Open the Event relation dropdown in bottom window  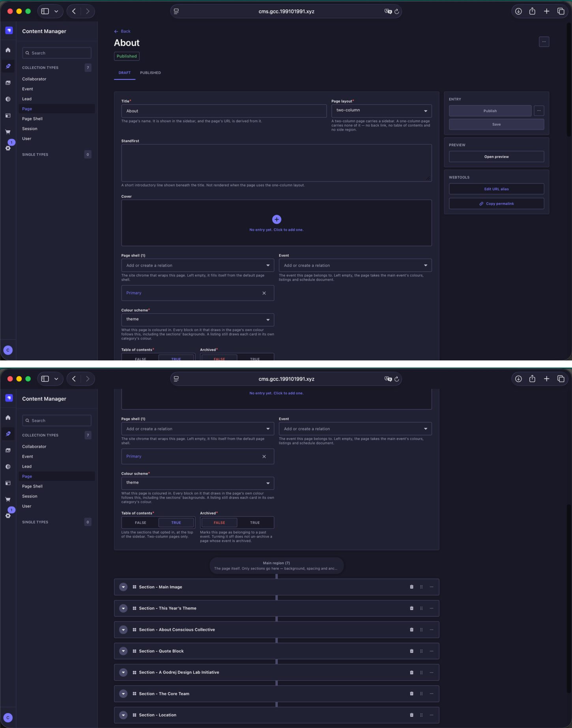tap(355, 429)
